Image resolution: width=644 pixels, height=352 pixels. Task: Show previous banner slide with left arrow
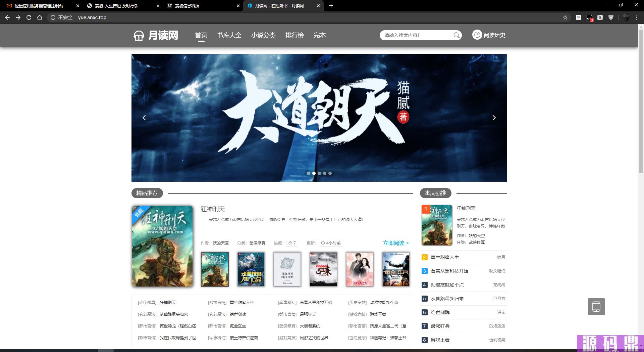(144, 118)
